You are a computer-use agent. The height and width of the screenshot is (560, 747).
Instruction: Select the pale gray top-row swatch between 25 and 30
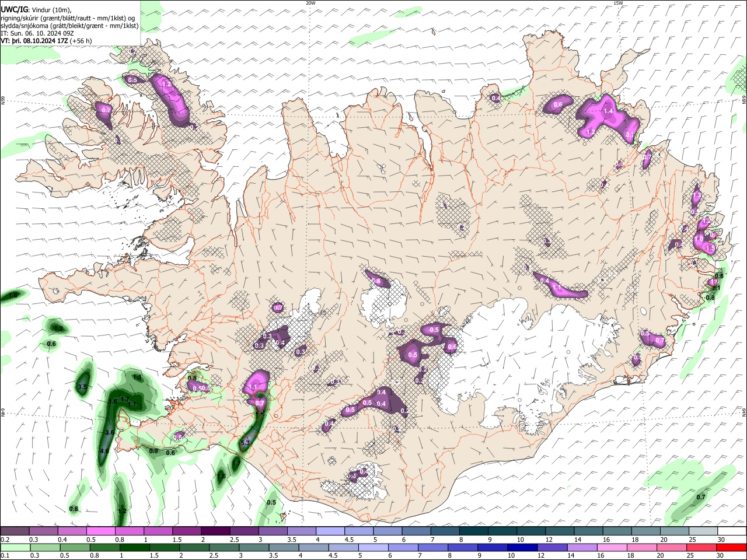point(703,531)
